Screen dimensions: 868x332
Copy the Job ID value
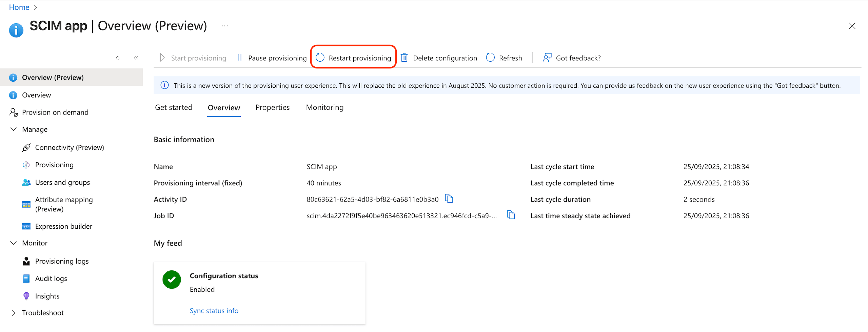[511, 215]
